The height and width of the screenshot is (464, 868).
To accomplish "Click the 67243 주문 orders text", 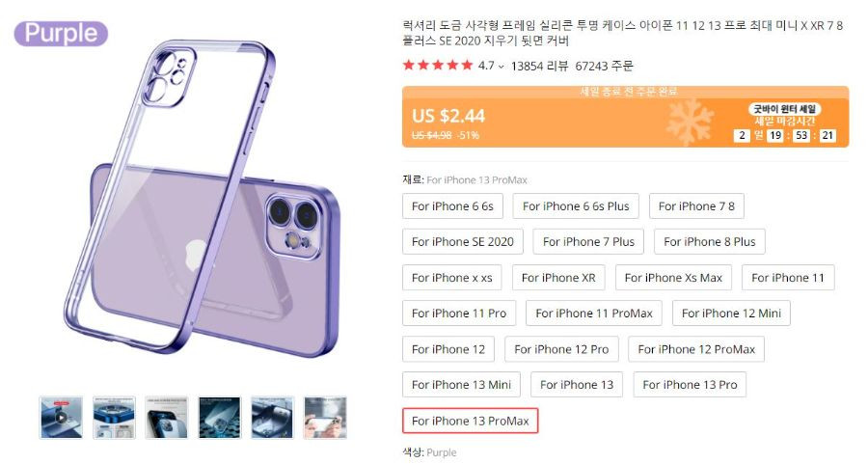I will [604, 66].
